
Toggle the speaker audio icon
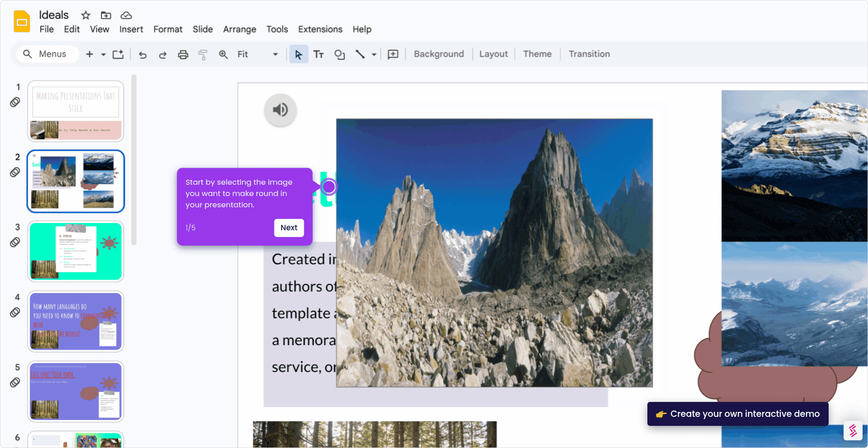[280, 110]
